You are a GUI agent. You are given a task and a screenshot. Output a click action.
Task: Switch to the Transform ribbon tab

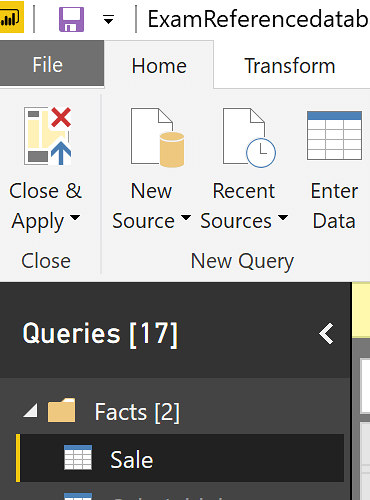pyautogui.click(x=290, y=66)
